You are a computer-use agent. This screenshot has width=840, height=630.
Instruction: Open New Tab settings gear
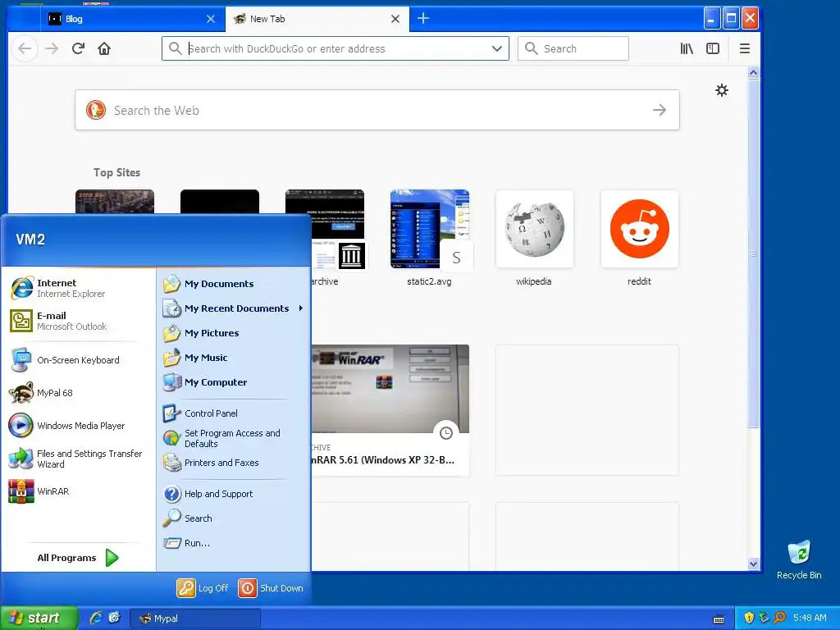(x=722, y=90)
